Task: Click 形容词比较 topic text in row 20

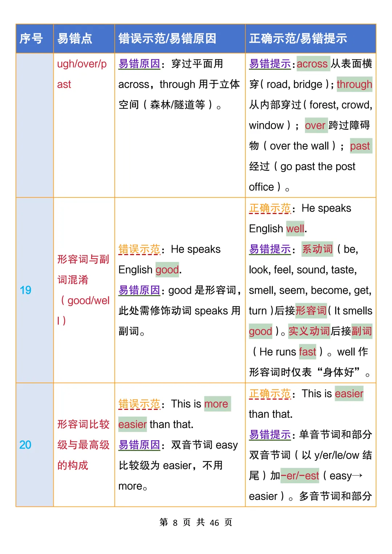Action: [x=83, y=424]
